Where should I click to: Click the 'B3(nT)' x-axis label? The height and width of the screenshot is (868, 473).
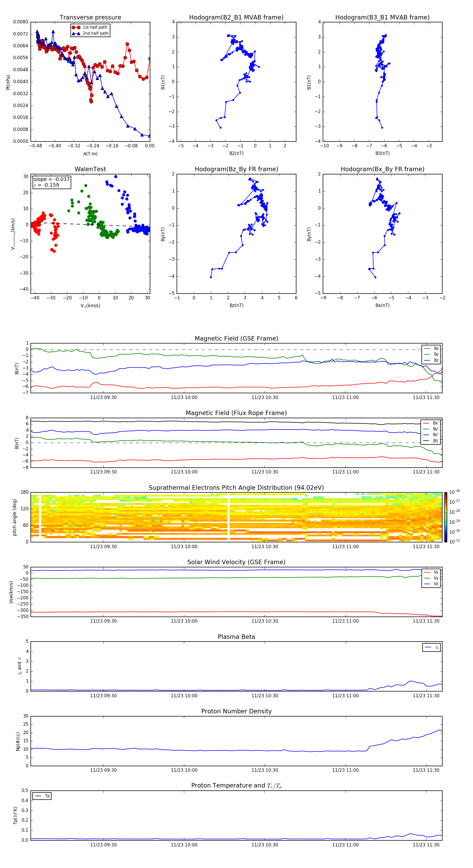(x=382, y=153)
